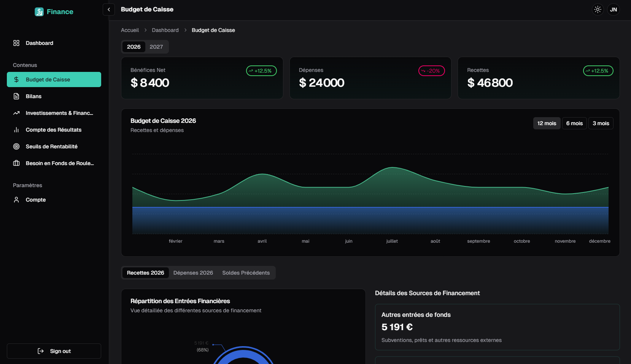The height and width of the screenshot is (364, 631).
Task: Set chart range to 3 mois
Action: [601, 123]
